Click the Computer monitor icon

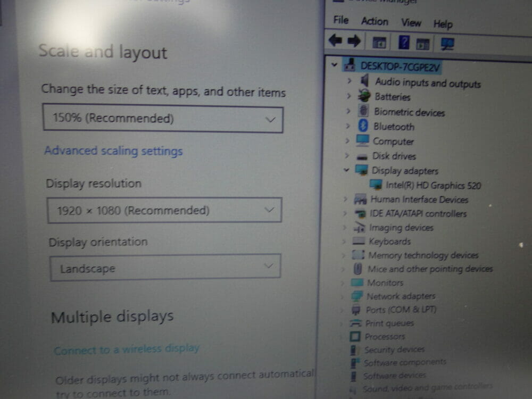(362, 140)
